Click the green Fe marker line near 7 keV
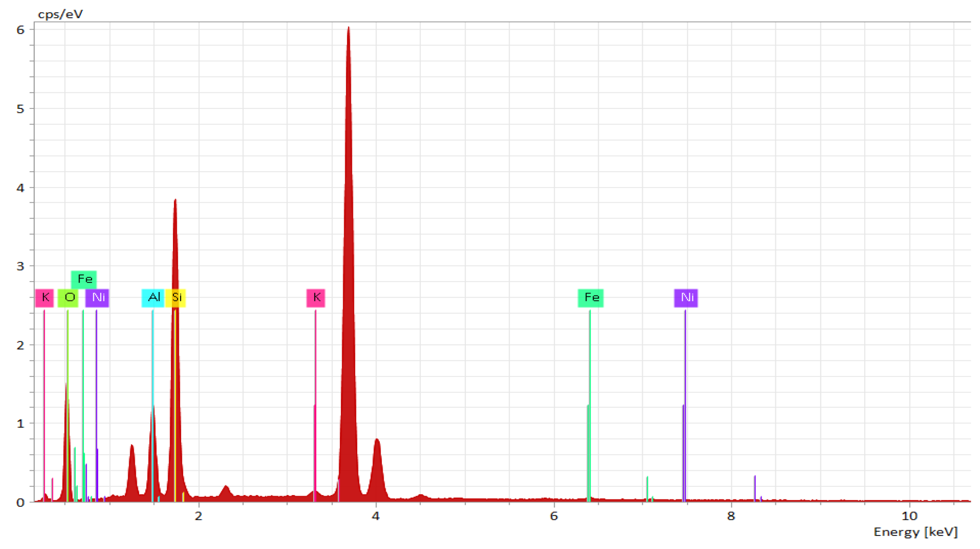The image size is (980, 549). (647, 488)
